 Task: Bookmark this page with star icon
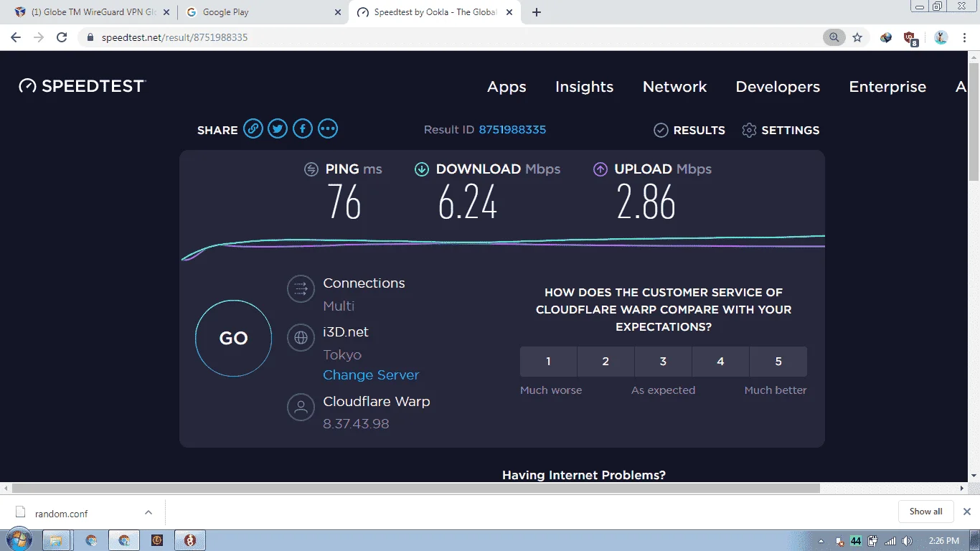[857, 37]
